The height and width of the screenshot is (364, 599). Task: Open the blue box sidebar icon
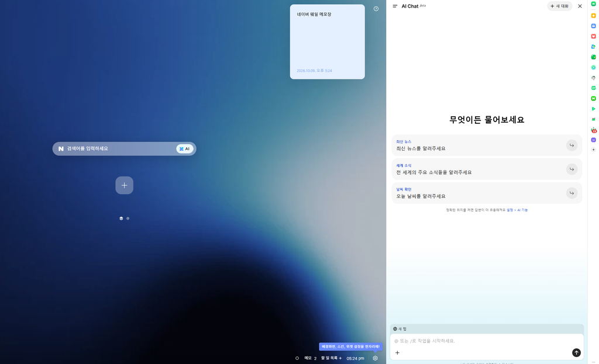click(593, 26)
